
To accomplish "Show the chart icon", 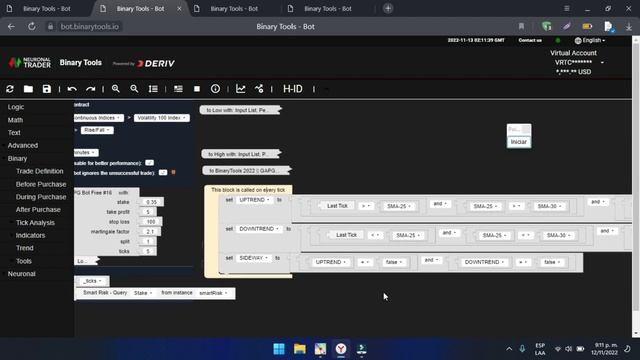I will tap(240, 89).
